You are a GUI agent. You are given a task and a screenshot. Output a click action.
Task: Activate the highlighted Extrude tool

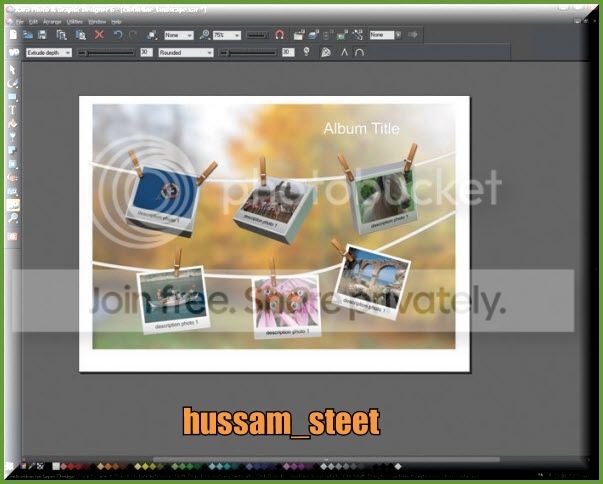(x=13, y=203)
